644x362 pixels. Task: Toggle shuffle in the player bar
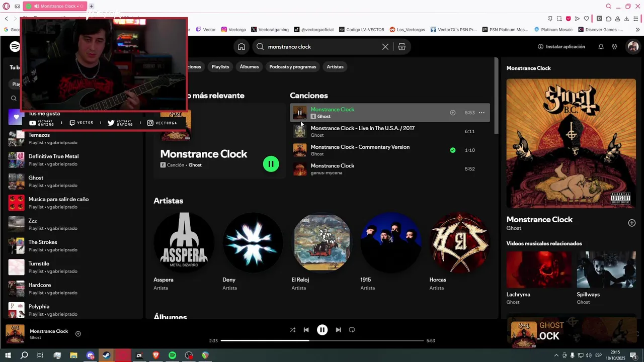click(293, 330)
